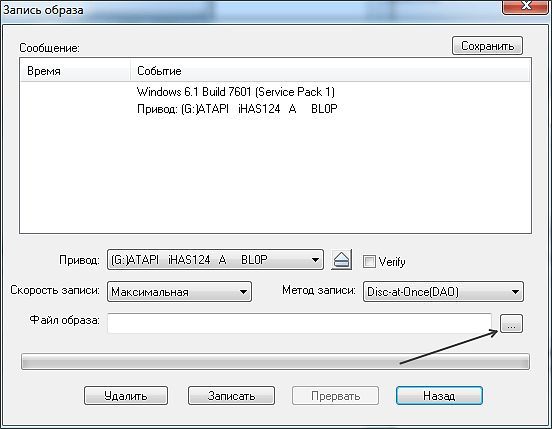This screenshot has width=552, height=429.
Task: Close the Запись образа window
Action: [526, 6]
